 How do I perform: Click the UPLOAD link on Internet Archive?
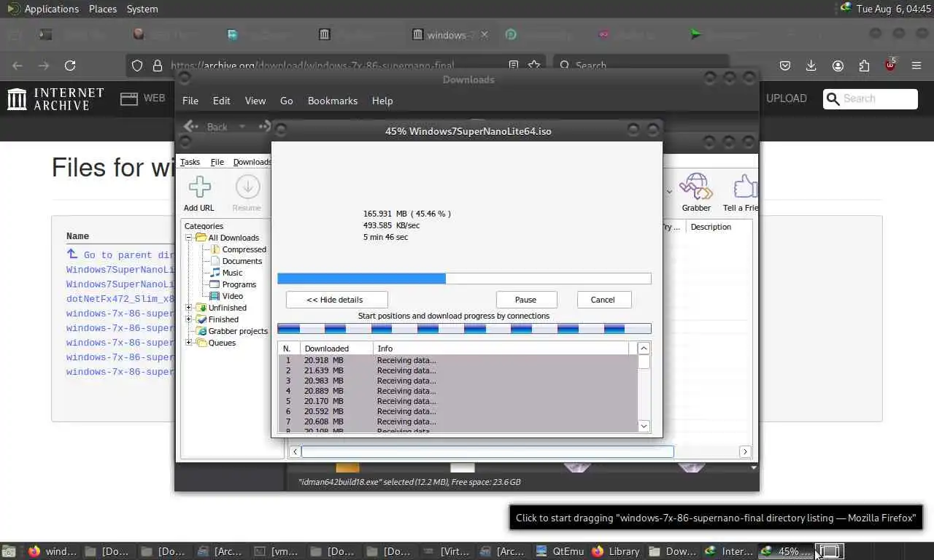787,98
